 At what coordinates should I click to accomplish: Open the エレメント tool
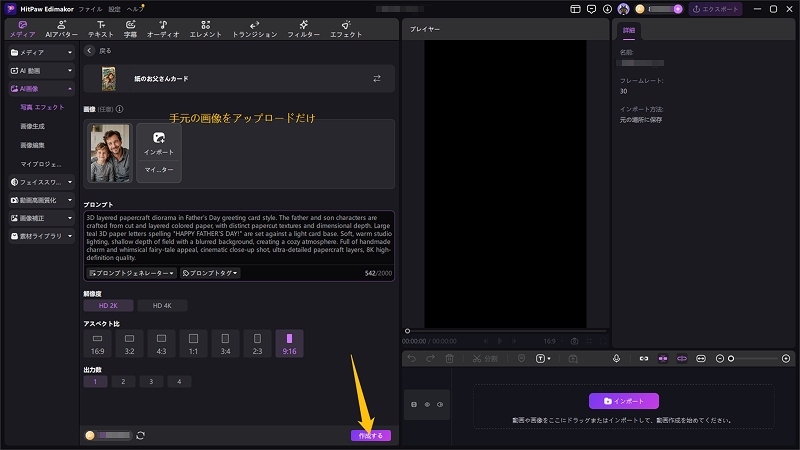[206, 29]
